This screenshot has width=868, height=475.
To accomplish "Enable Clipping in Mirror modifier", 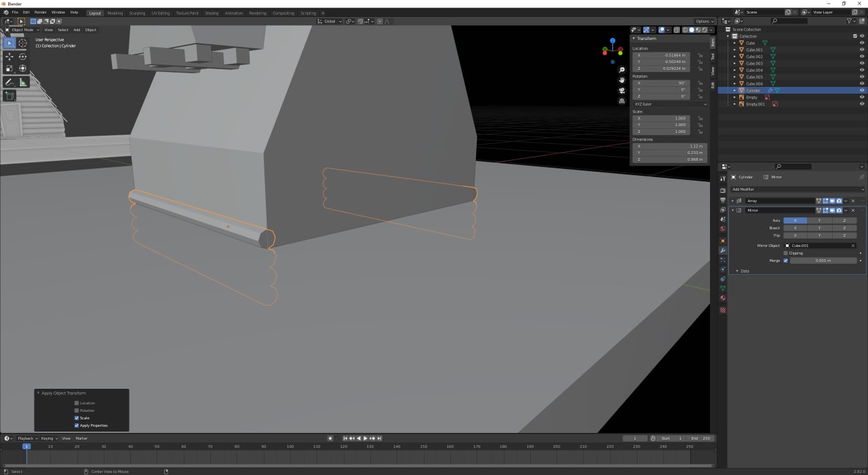I will [x=786, y=253].
